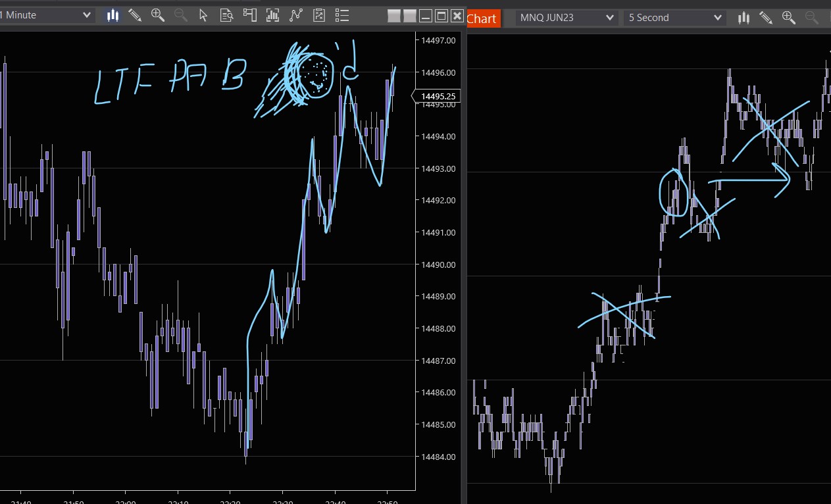Minimize the left chart window
This screenshot has height=504, width=831.
coord(426,16)
